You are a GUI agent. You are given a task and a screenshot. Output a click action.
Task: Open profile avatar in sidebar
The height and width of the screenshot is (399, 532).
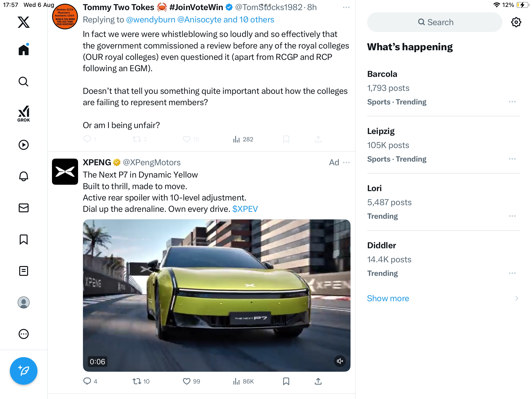pyautogui.click(x=24, y=302)
